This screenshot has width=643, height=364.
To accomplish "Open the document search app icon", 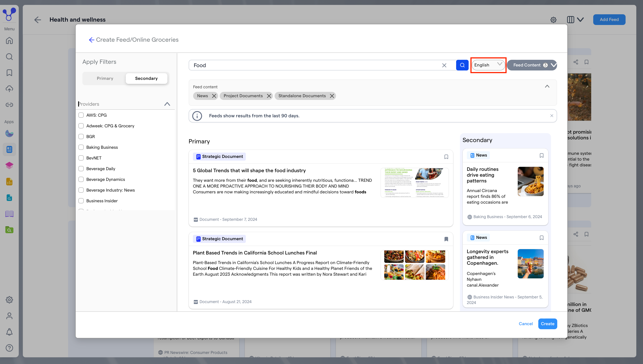I will [x=9, y=198].
